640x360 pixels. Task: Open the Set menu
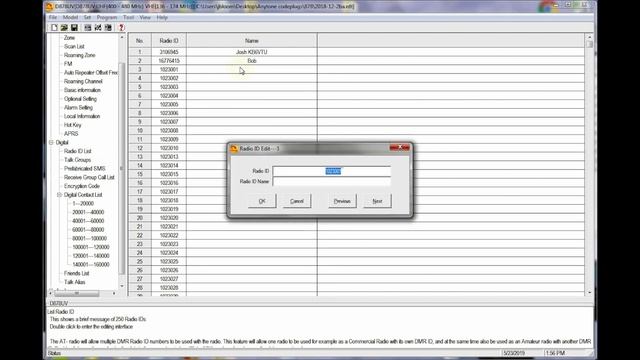tap(87, 18)
